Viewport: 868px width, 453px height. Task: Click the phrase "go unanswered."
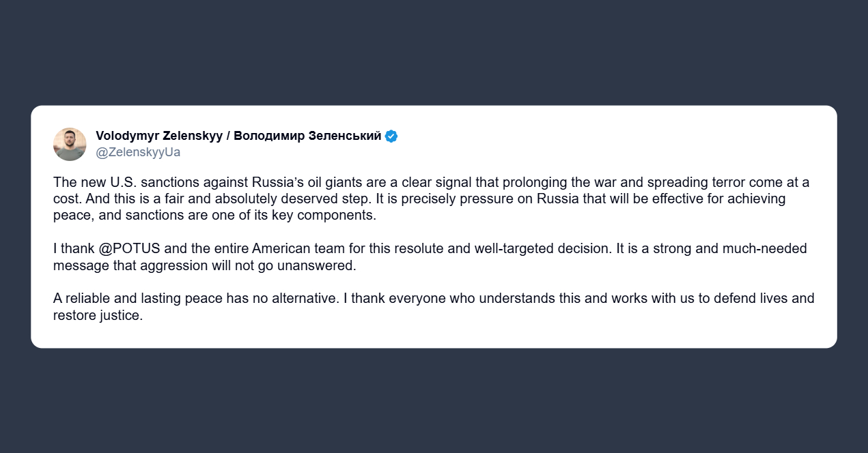[x=316, y=265]
